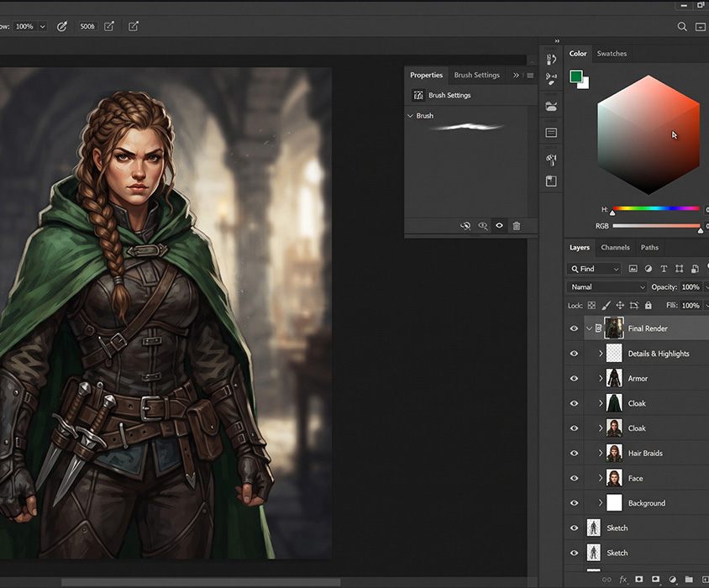The height and width of the screenshot is (588, 709).
Task: Toggle the Face layer's eye icon
Action: tap(575, 478)
